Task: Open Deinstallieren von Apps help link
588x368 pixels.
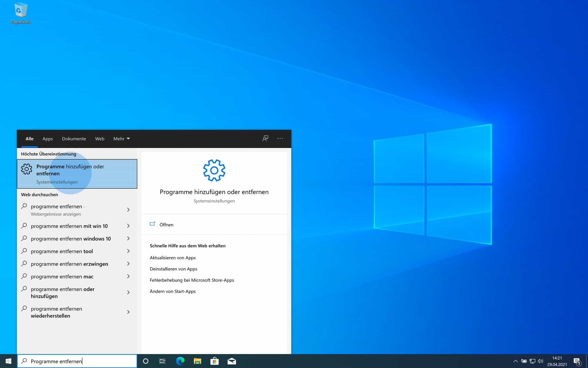Action: pyautogui.click(x=173, y=269)
